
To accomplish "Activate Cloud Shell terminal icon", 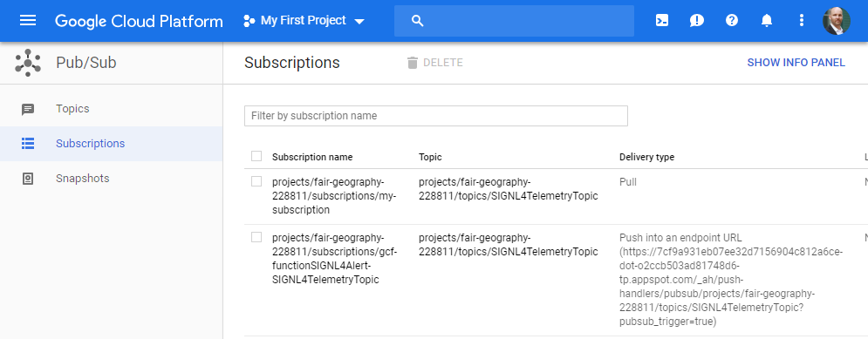I will point(661,21).
